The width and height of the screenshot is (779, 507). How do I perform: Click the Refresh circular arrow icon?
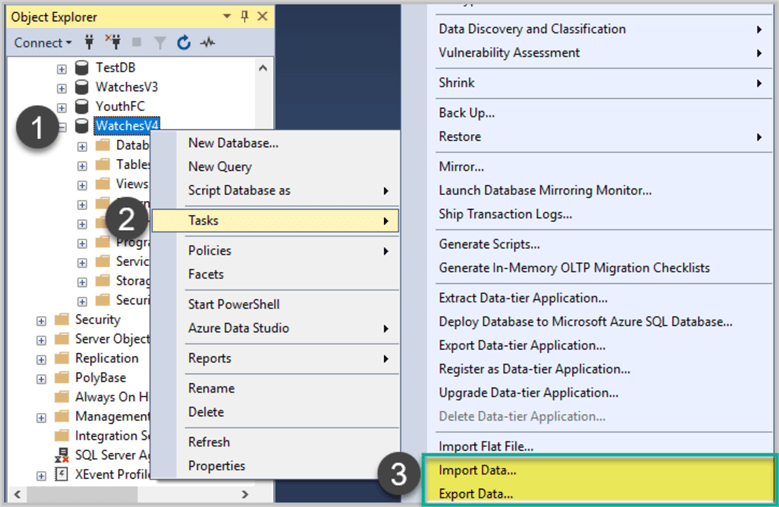point(184,43)
